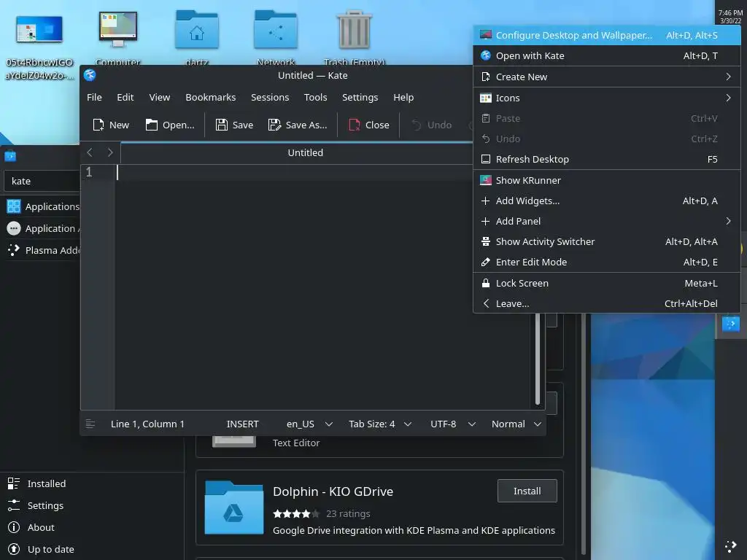The width and height of the screenshot is (747, 560).
Task: Open the Normal highlighting mode dropdown
Action: pyautogui.click(x=516, y=424)
